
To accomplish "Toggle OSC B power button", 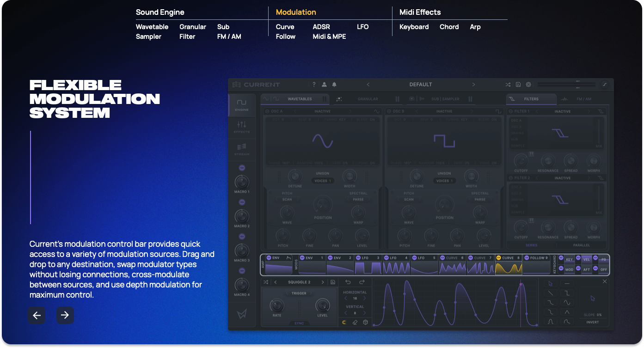I will [389, 111].
